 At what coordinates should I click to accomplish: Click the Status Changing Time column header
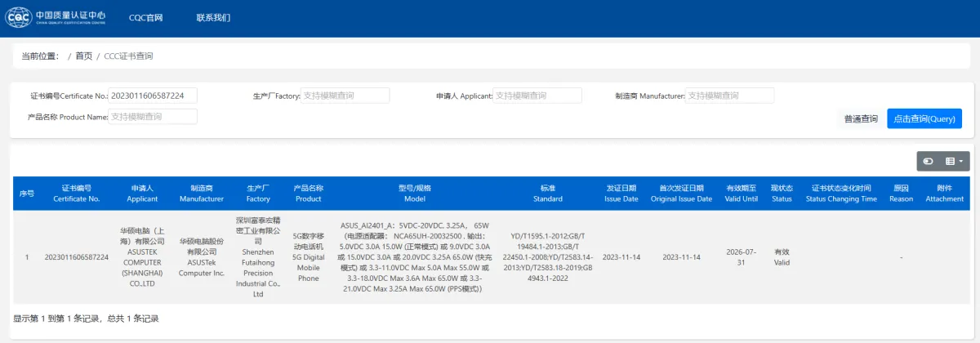(841, 194)
